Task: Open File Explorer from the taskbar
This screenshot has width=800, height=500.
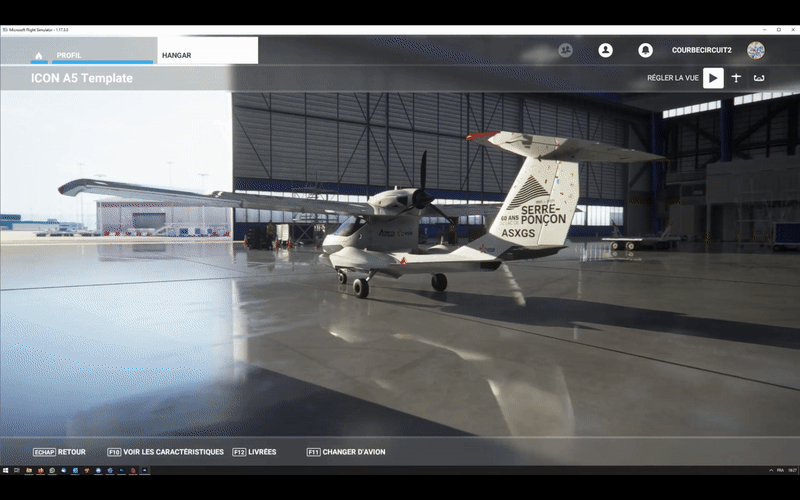Action: tap(29, 470)
